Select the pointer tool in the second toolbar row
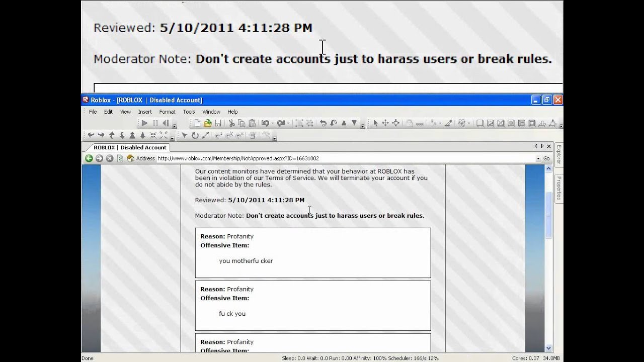 (184, 135)
